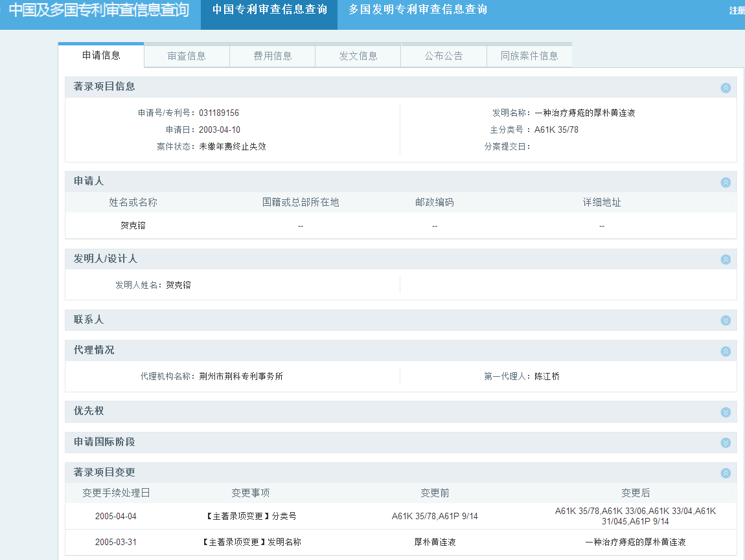Expand the 优先权 section
This screenshot has height=560, width=745.
[x=726, y=412]
